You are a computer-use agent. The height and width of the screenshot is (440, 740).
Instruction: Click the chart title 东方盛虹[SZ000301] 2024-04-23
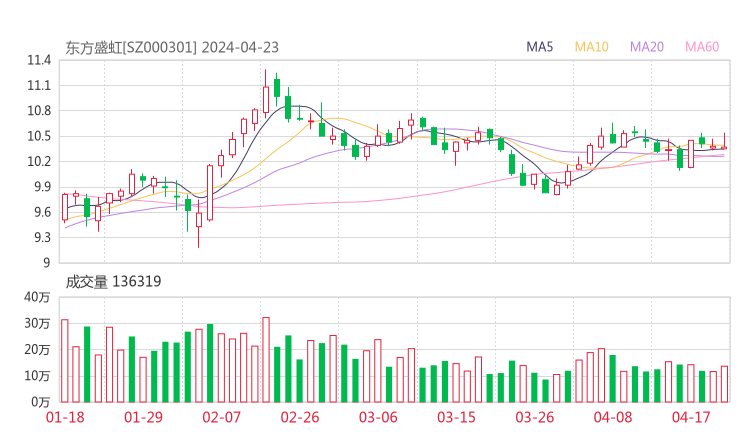[x=172, y=48]
